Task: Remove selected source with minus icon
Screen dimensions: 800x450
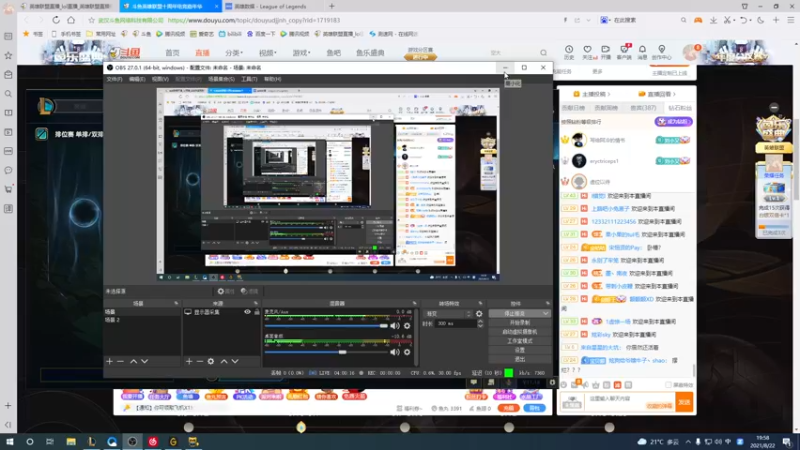Action: tap(200, 361)
